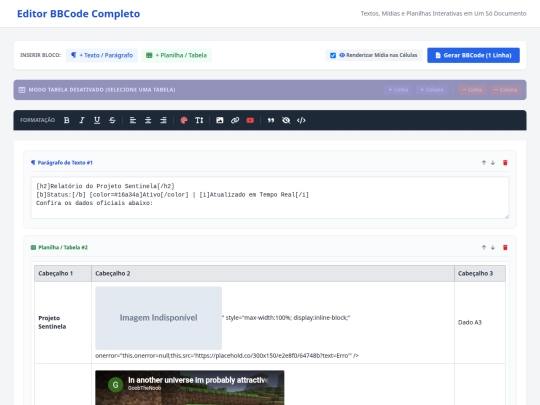Insert a spoiler tag

point(286,120)
